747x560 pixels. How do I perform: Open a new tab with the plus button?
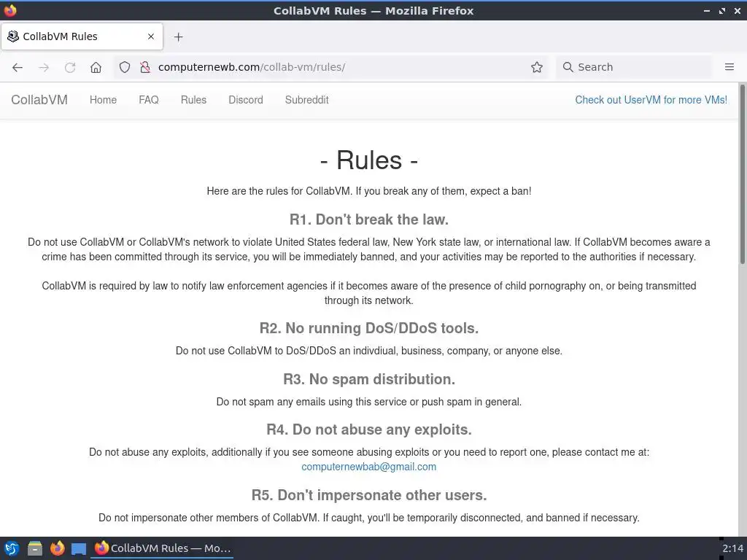178,36
